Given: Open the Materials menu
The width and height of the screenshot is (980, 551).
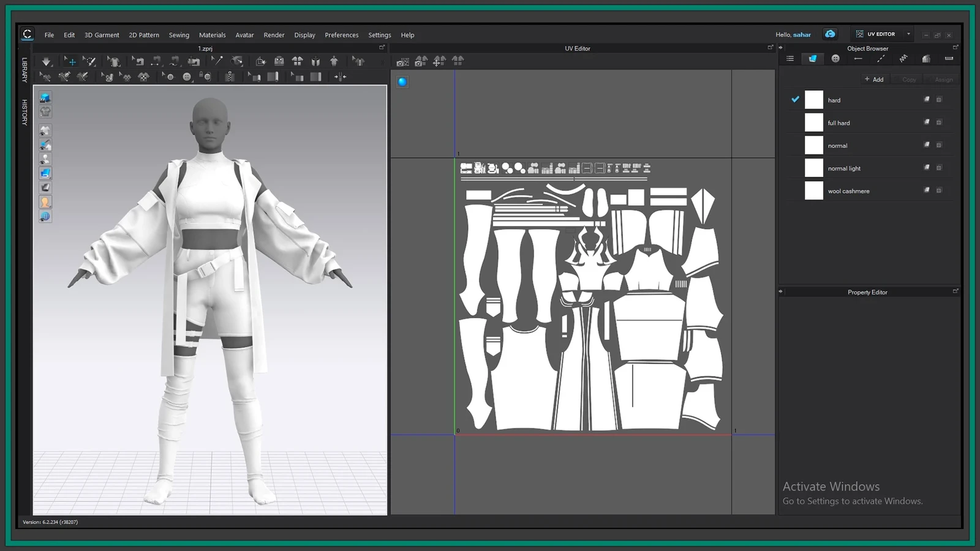Looking at the screenshot, I should 212,35.
